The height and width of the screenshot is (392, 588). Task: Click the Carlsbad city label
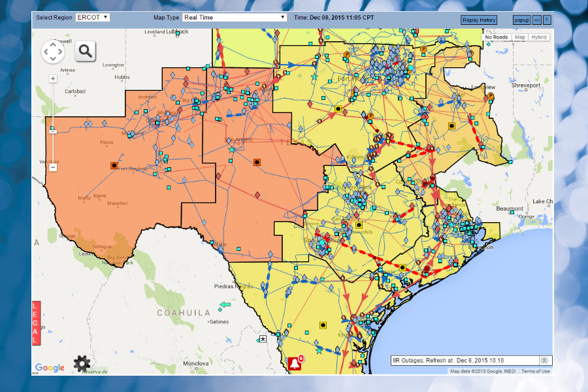click(x=75, y=91)
